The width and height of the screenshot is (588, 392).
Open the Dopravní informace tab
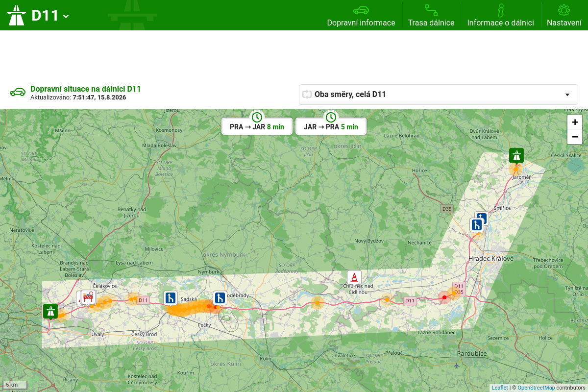pyautogui.click(x=361, y=15)
